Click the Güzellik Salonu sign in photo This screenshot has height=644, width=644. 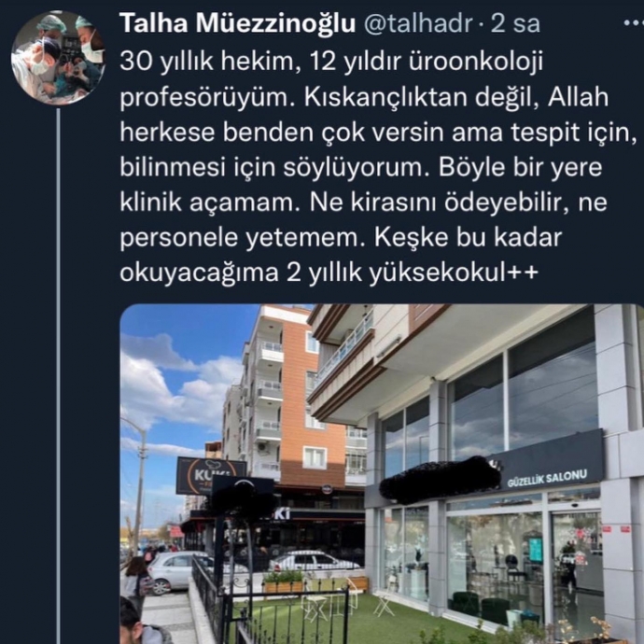click(547, 479)
